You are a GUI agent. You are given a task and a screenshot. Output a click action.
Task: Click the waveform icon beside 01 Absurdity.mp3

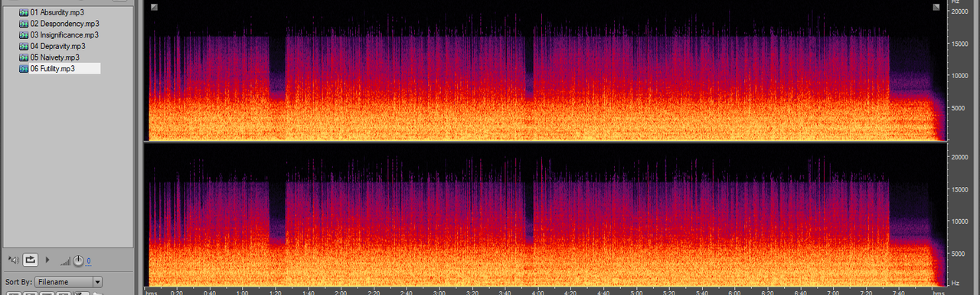pyautogui.click(x=24, y=12)
